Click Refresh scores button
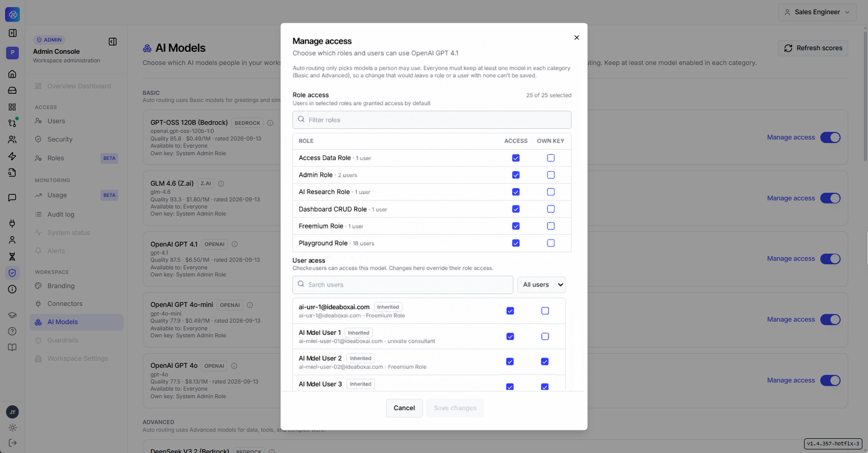 [813, 48]
